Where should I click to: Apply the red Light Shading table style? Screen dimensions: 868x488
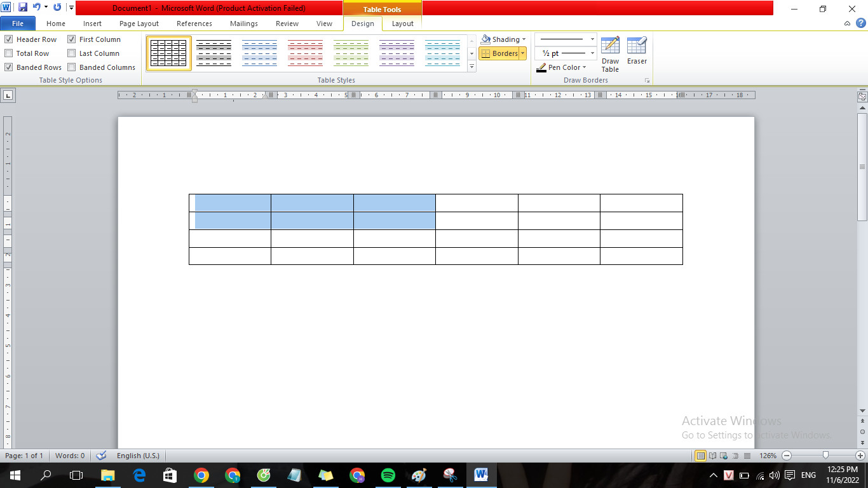pyautogui.click(x=305, y=53)
